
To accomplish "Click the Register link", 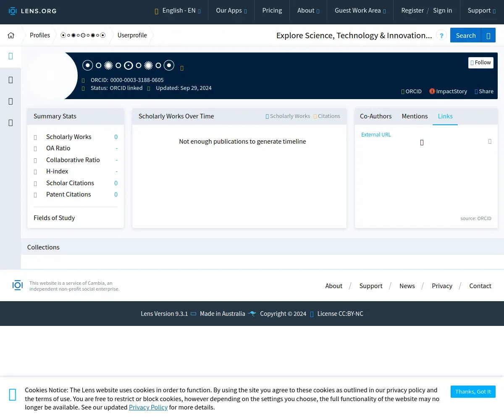I will tap(412, 10).
